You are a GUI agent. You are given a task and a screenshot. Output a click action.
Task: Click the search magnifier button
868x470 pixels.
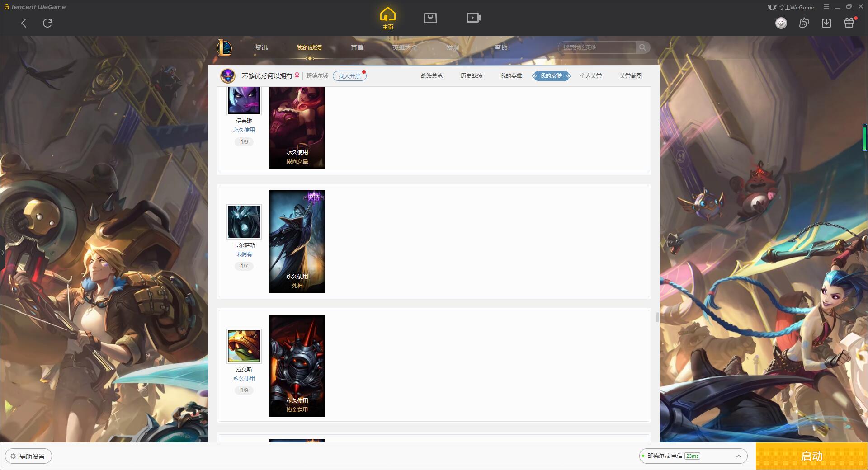pyautogui.click(x=642, y=47)
